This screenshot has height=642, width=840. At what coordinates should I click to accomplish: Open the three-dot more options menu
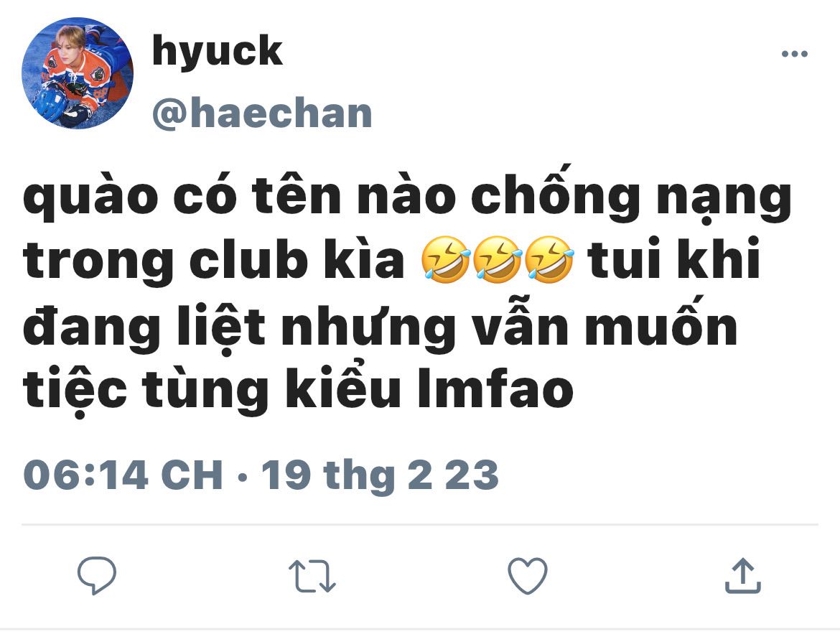pos(795,54)
